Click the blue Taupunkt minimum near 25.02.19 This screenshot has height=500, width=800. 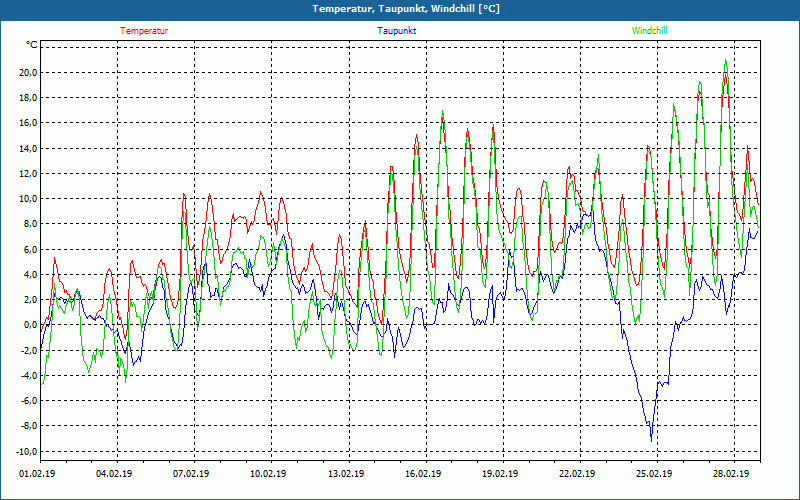(652, 440)
